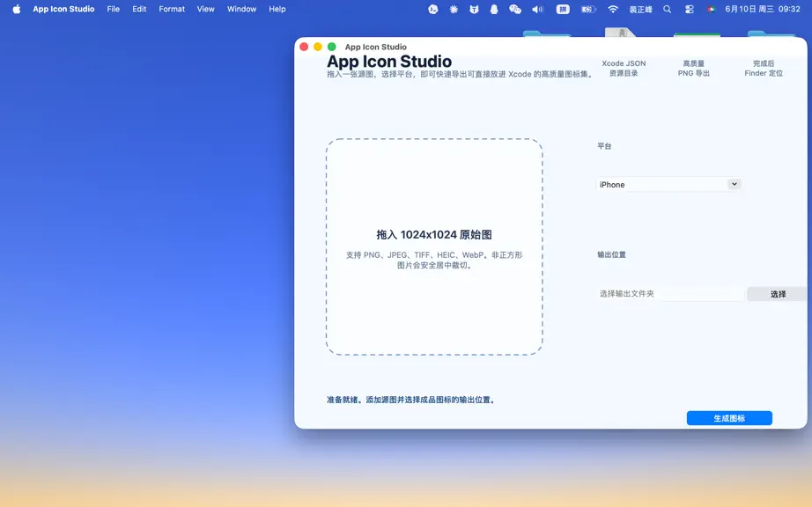Open the Wi-Fi menu
Viewport: 812px width, 507px height.
click(x=613, y=9)
